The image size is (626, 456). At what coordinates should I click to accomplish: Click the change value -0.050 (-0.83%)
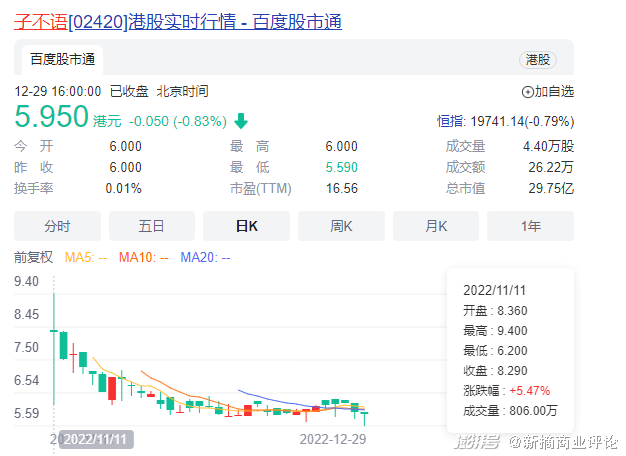178,121
